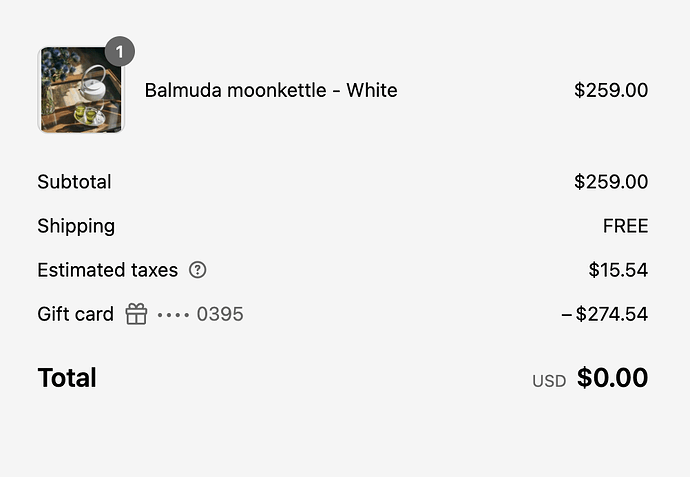Click the gift card deduction −$274.54
Screen dimensions: 690x477
[x=605, y=314]
